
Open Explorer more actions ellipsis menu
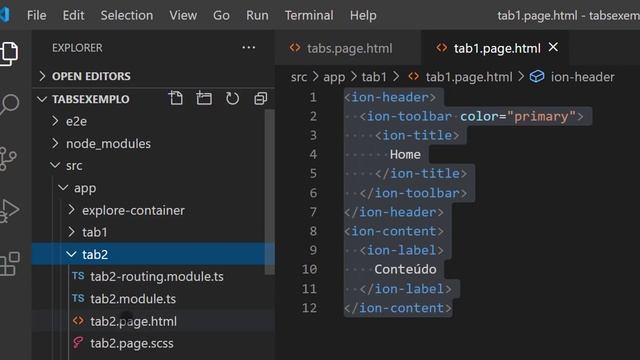[249, 48]
